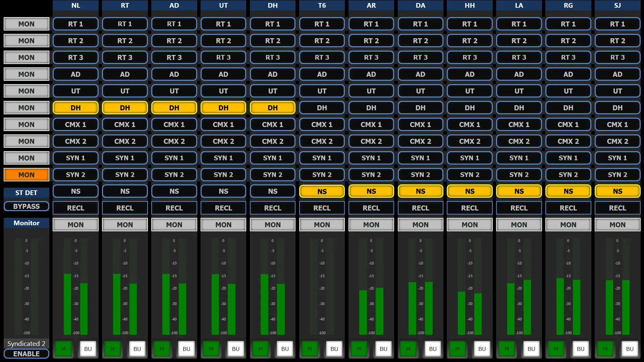The image size is (644, 362).
Task: Route SYN 1 to the HH channel
Action: point(470,158)
